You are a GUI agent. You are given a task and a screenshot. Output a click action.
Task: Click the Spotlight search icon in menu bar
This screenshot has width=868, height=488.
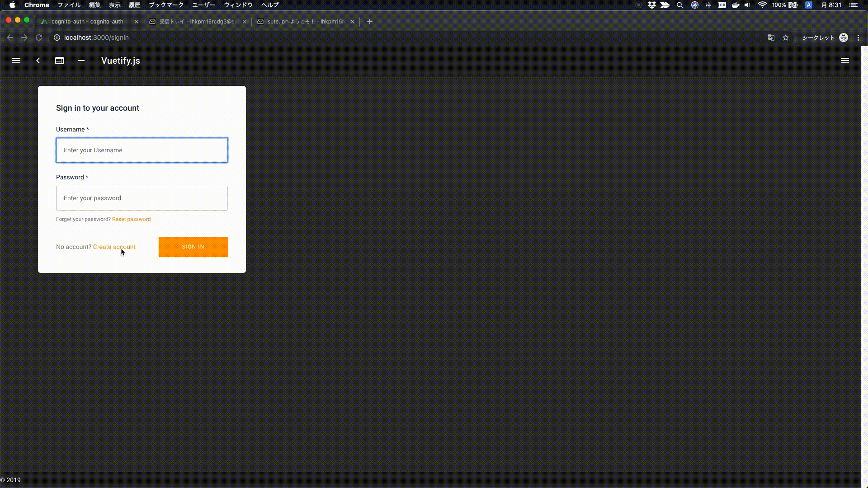pyautogui.click(x=679, y=5)
